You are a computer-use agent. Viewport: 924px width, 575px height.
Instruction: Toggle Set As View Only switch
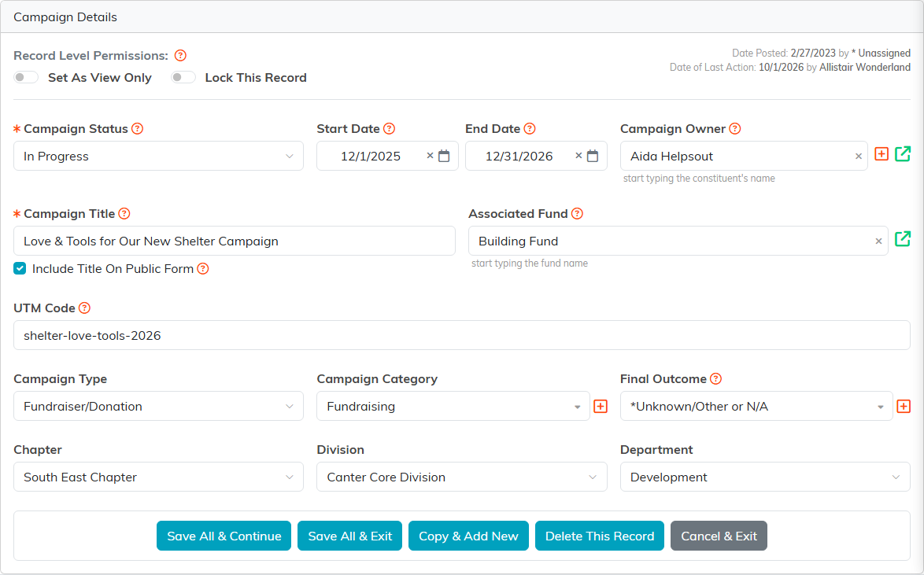(x=26, y=77)
